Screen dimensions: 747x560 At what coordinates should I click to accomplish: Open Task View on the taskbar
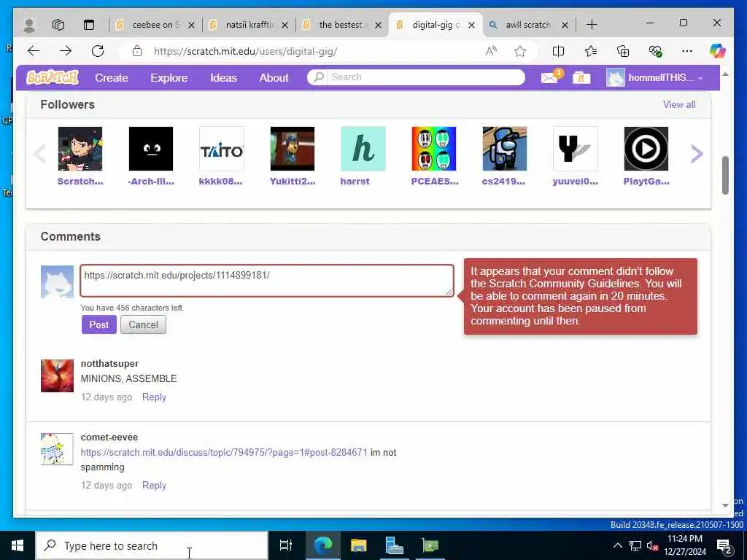click(x=285, y=545)
